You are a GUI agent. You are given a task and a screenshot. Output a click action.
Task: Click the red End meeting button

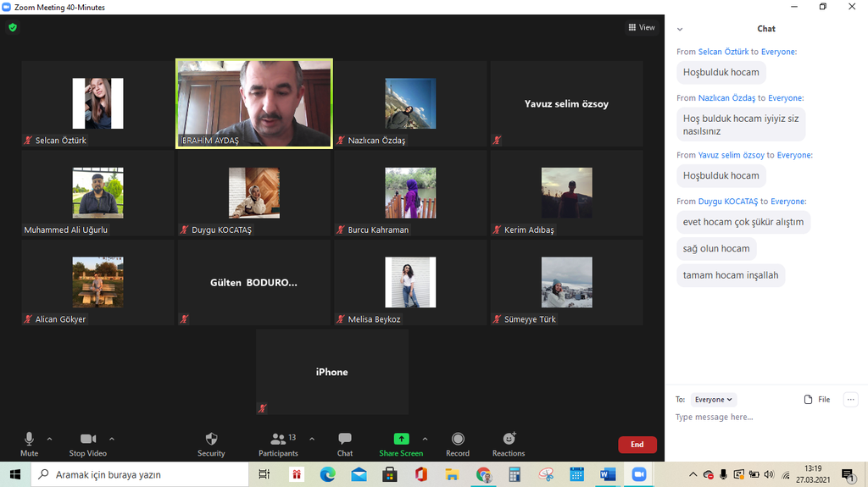pyautogui.click(x=637, y=445)
